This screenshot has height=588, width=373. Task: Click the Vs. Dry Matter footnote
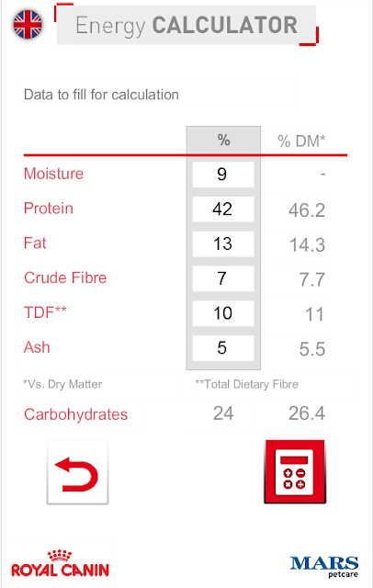(x=62, y=384)
